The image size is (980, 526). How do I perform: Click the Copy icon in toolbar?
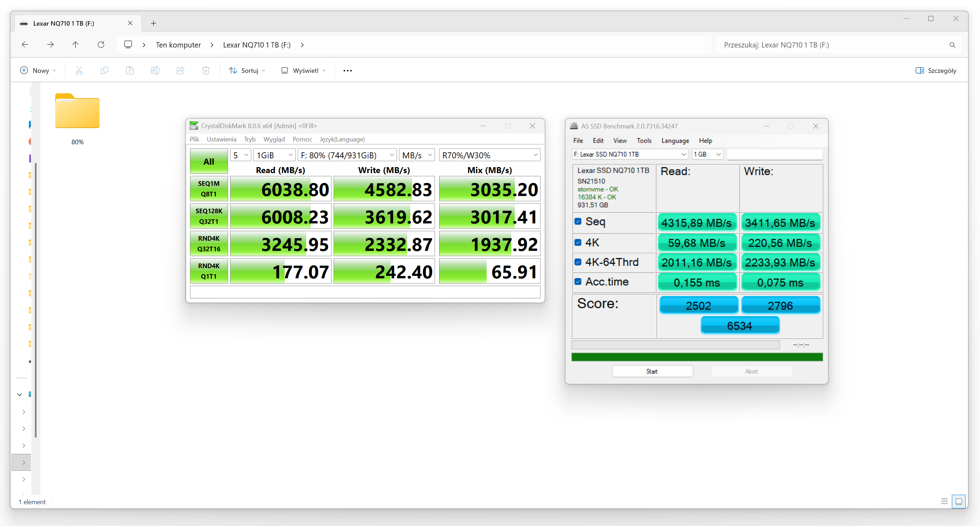click(x=104, y=70)
